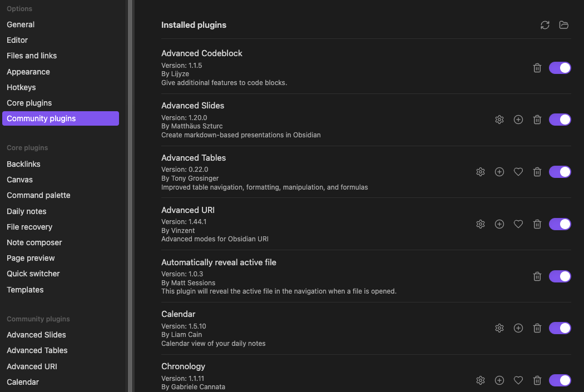Viewport: 584px width, 392px height.
Task: Open Quick switcher settings
Action: pyautogui.click(x=61, y=274)
